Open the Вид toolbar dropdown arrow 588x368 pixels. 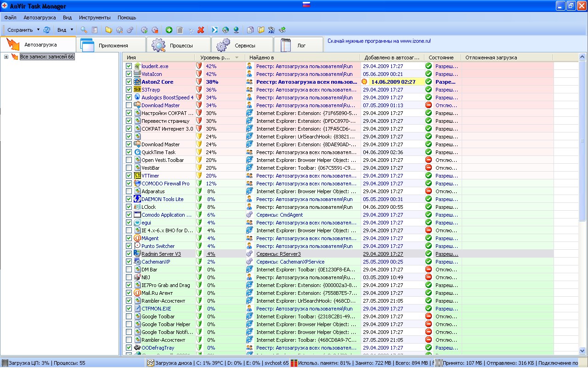click(x=72, y=30)
